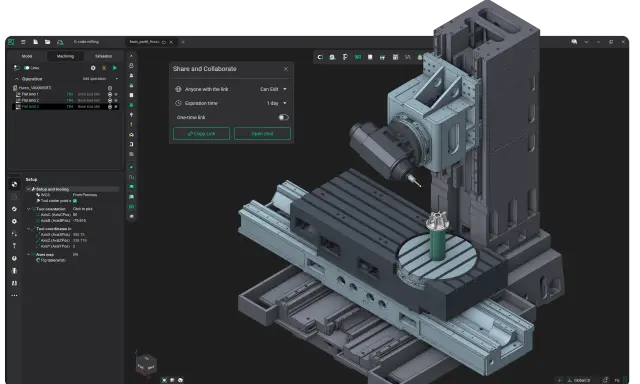Collapse the Tool coordinates group
This screenshot has width=640, height=384.
29,229
